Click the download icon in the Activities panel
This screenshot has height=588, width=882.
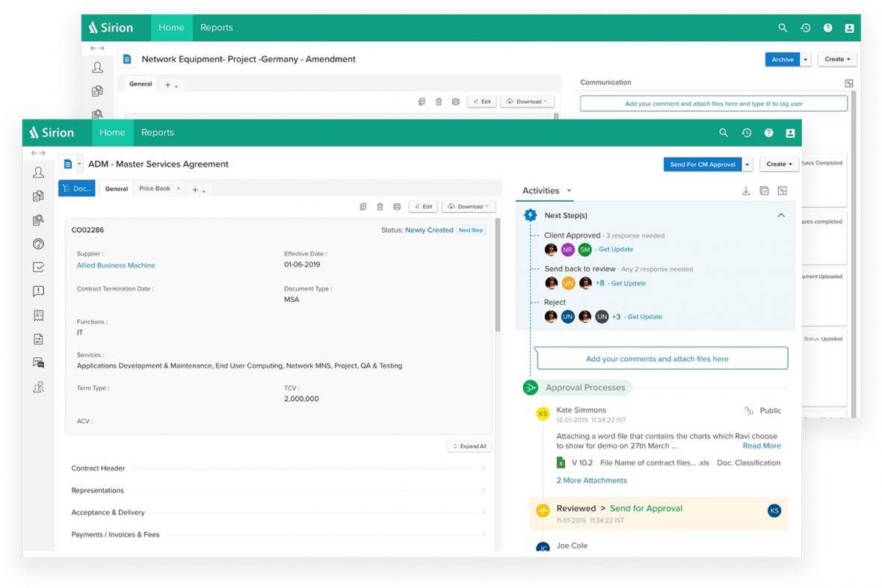coord(746,191)
